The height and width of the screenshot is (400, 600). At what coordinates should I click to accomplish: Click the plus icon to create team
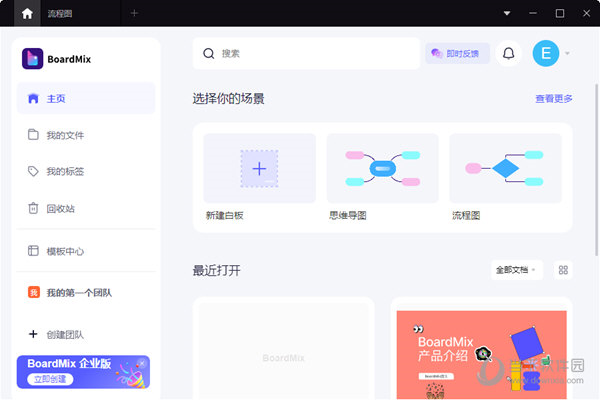[x=33, y=334]
